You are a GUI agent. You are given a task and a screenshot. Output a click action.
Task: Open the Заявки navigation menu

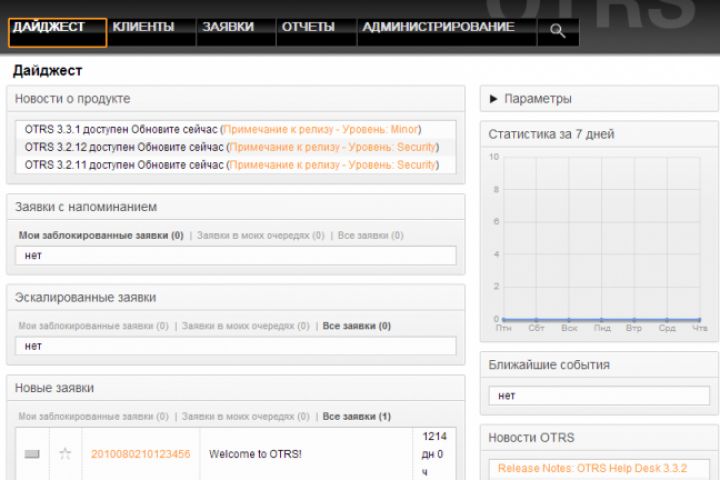236,32
